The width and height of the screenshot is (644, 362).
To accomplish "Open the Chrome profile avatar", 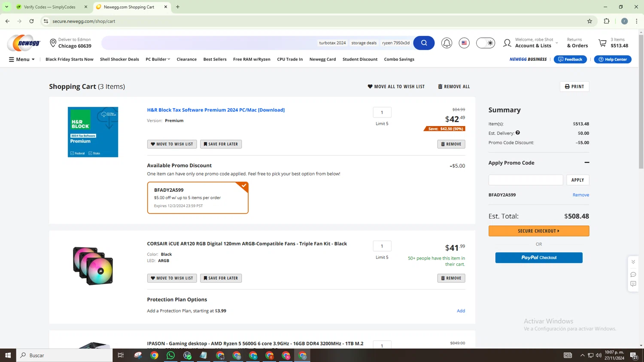I will pos(624,21).
